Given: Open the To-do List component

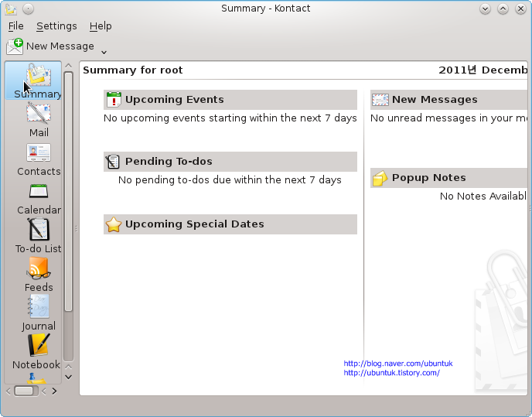Looking at the screenshot, I should pos(39,236).
